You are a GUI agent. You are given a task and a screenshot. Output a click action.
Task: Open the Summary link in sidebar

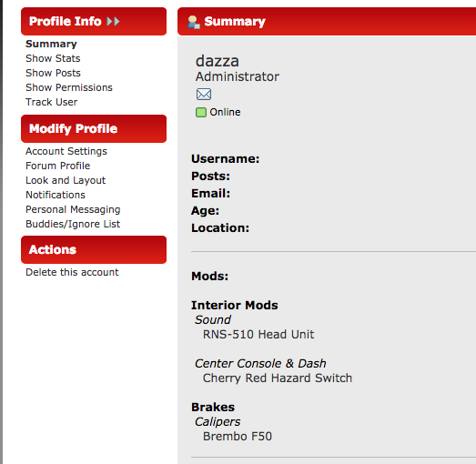click(x=51, y=44)
